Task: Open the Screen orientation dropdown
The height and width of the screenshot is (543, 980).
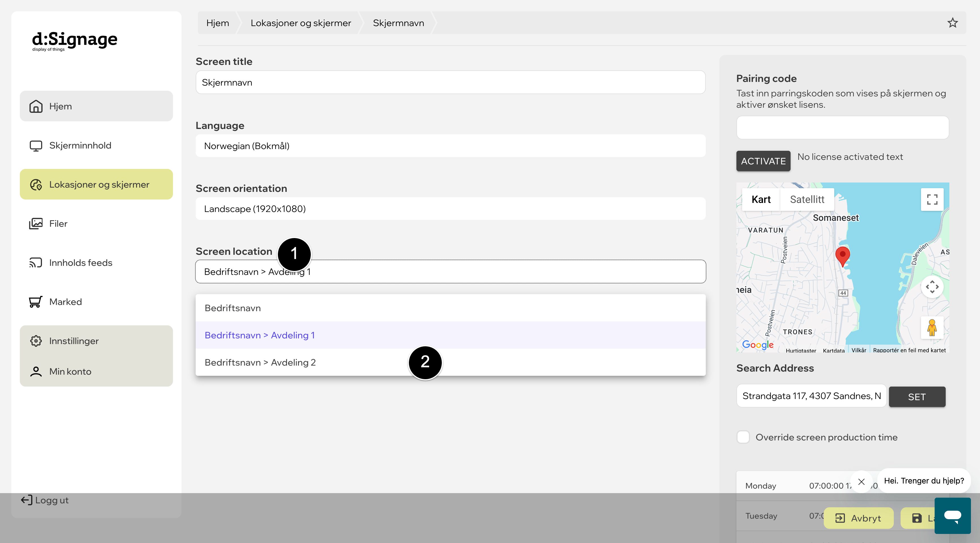Action: [x=450, y=209]
